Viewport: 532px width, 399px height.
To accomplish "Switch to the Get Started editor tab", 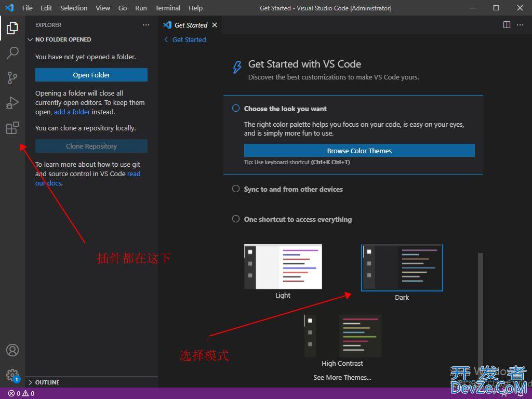I will (191, 25).
